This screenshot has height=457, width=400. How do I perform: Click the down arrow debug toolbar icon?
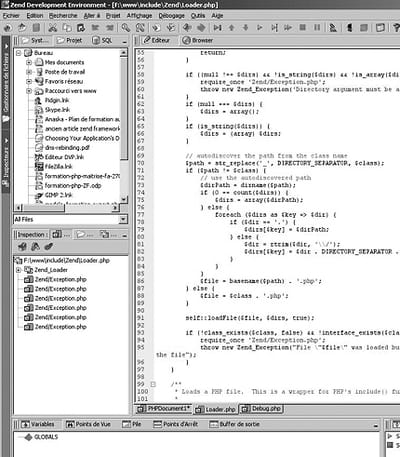[245, 28]
